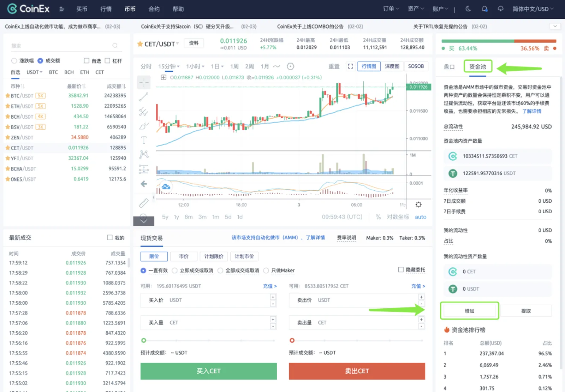Click the 买入价 input field
565x392 pixels.
[208, 300]
